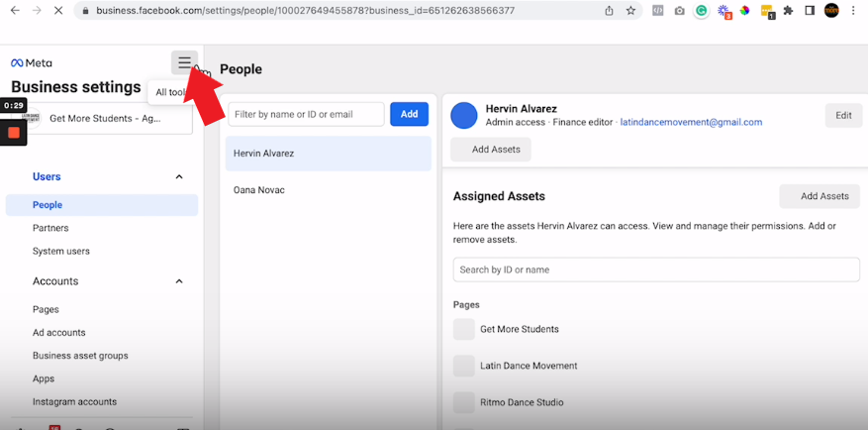
Task: Click the Users section heading
Action: click(47, 176)
